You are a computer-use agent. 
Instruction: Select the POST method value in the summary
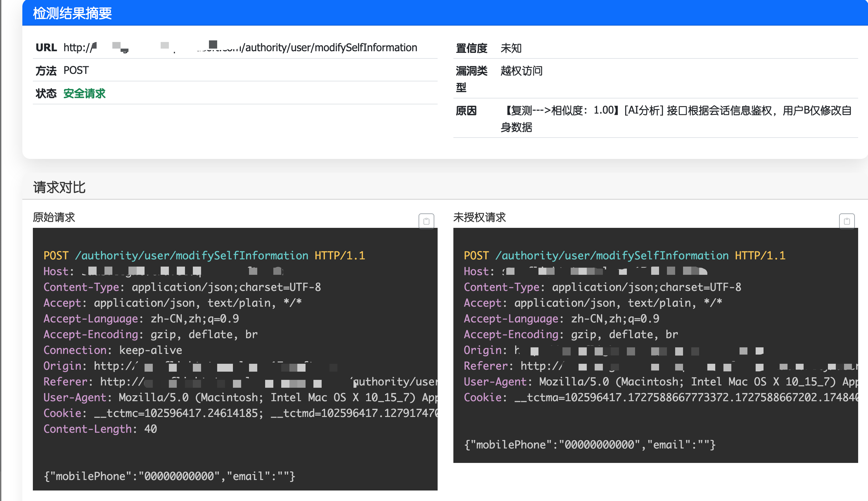(76, 70)
